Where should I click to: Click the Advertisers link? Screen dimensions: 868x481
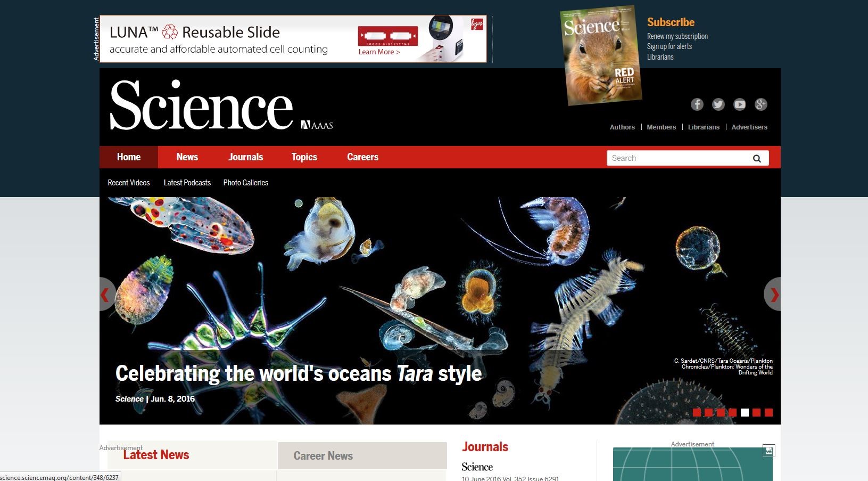pyautogui.click(x=749, y=127)
